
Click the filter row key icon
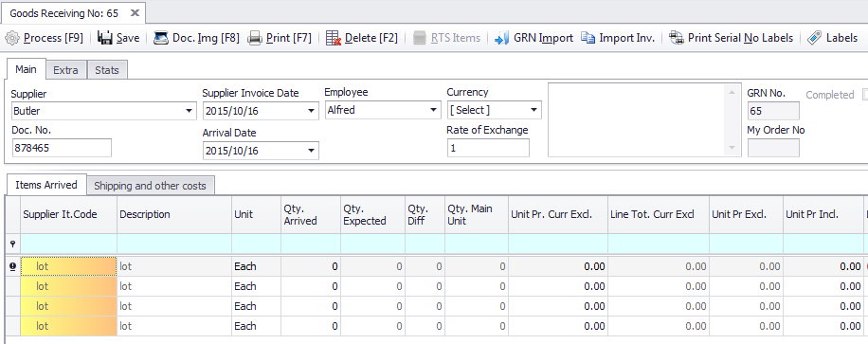(x=12, y=244)
